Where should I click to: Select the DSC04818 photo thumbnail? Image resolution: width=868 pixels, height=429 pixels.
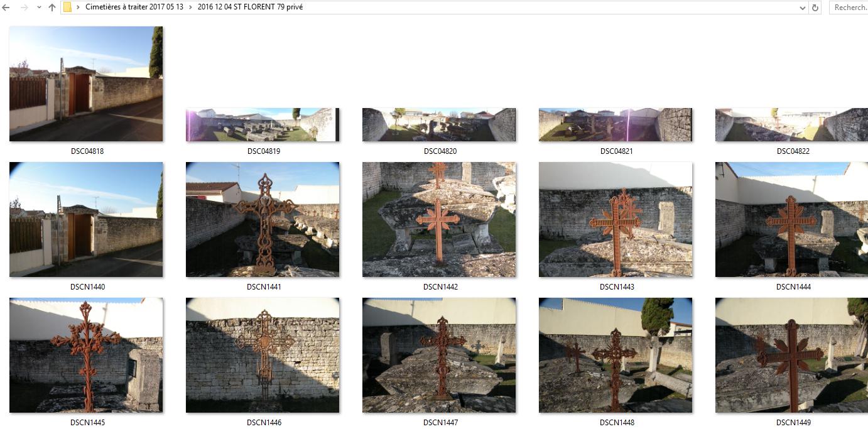86,84
